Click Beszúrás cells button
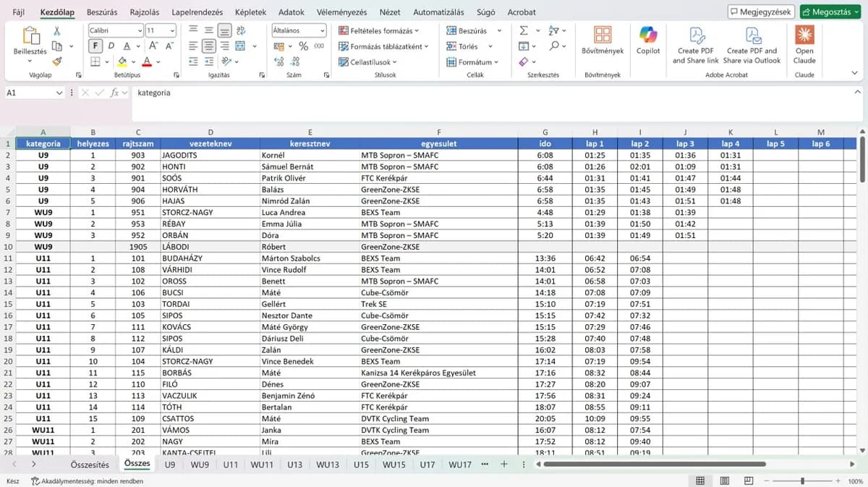 (467, 31)
